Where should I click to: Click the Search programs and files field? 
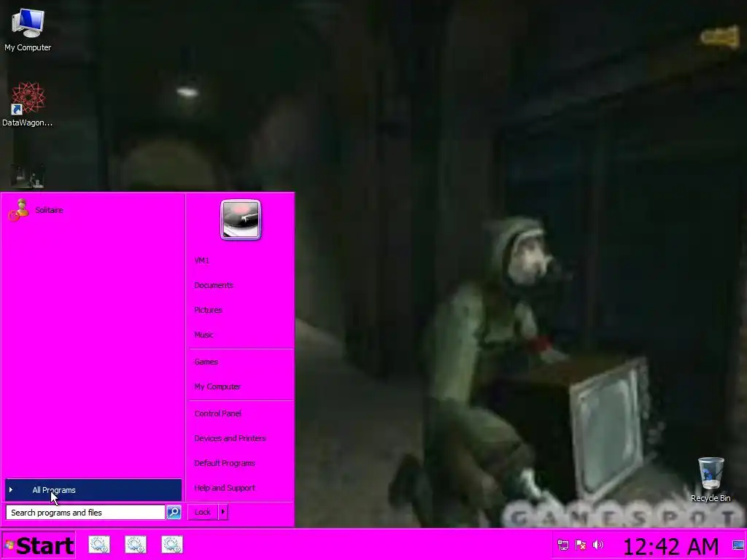(85, 513)
